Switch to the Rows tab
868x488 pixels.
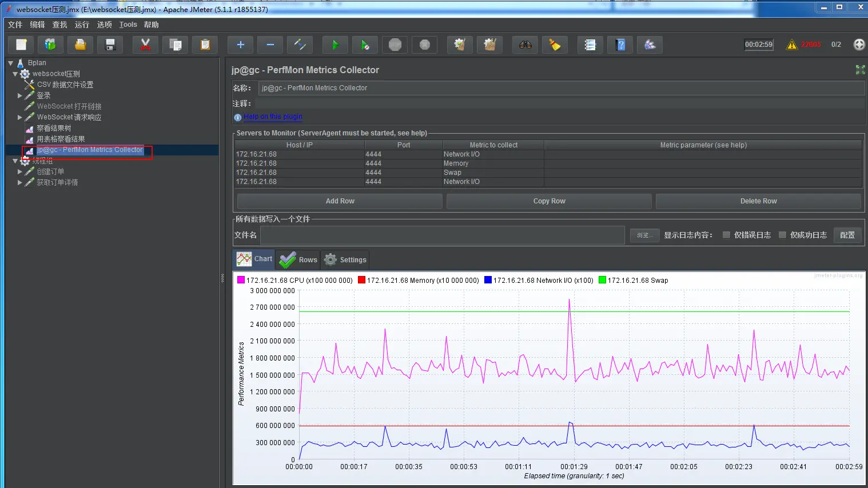point(298,259)
